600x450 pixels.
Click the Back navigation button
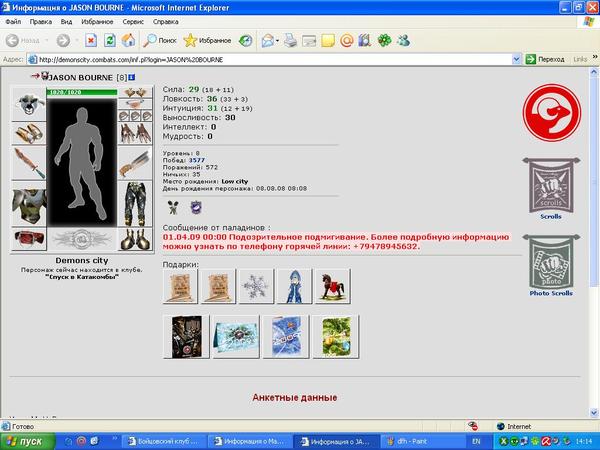click(x=23, y=40)
